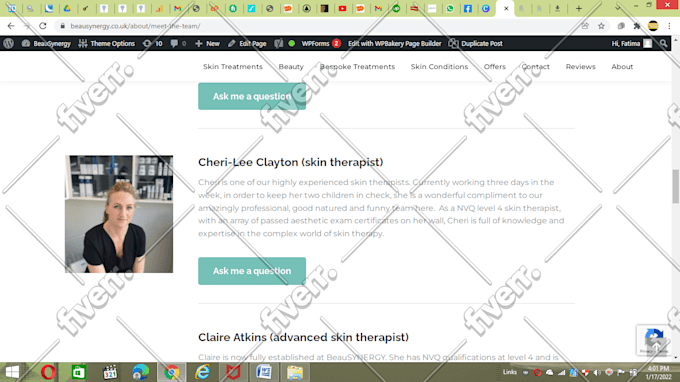The height and width of the screenshot is (382, 680).
Task: Click the New content item in admin bar
Action: point(208,43)
